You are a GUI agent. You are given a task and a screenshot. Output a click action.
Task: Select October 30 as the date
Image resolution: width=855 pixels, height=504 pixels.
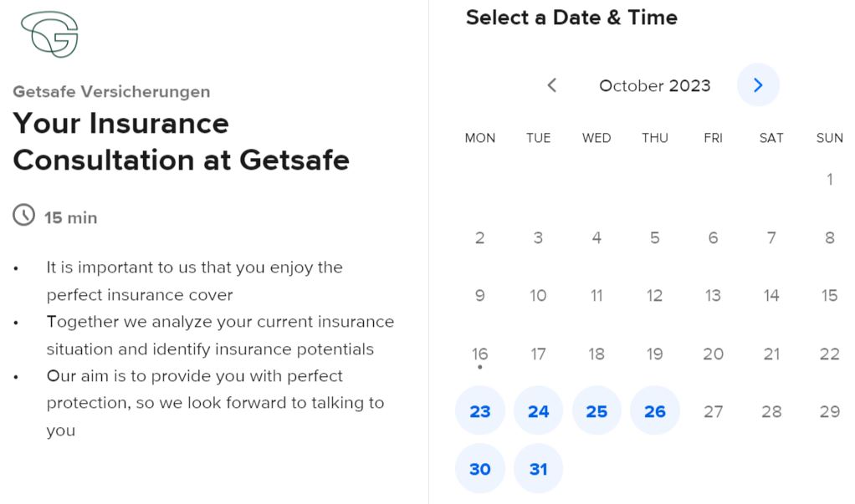[479, 469]
